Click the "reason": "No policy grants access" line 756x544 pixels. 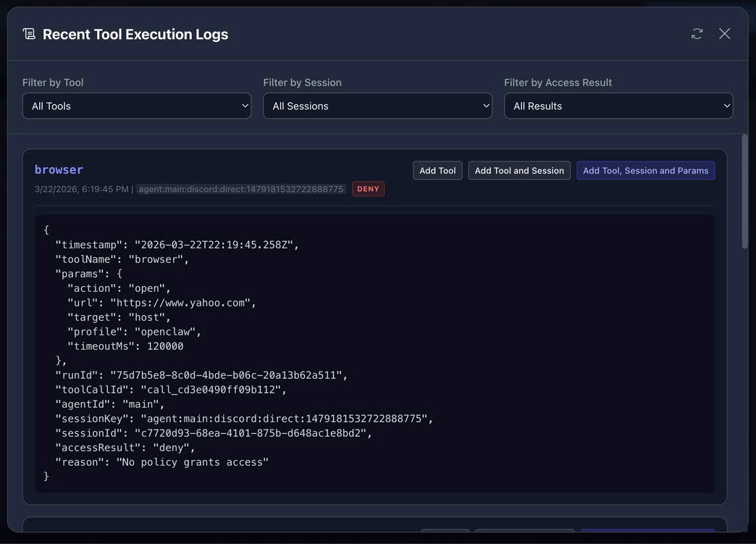coord(161,462)
